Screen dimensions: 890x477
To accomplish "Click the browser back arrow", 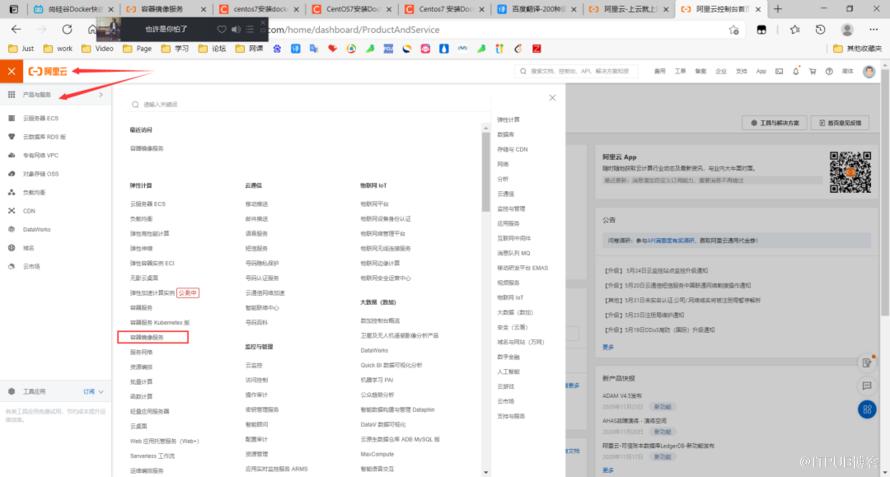I will click(x=16, y=30).
